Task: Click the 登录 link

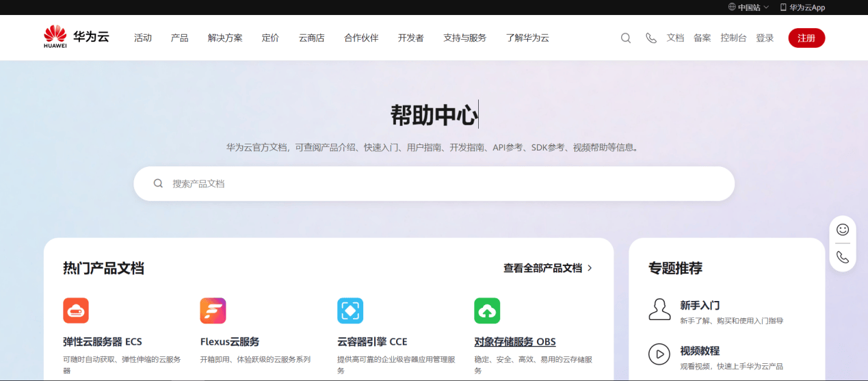Action: pyautogui.click(x=765, y=38)
